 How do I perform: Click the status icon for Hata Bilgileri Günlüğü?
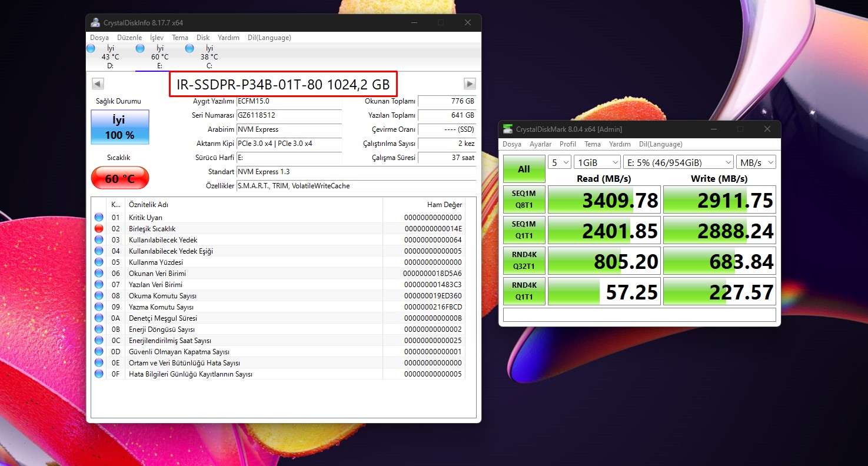99,374
